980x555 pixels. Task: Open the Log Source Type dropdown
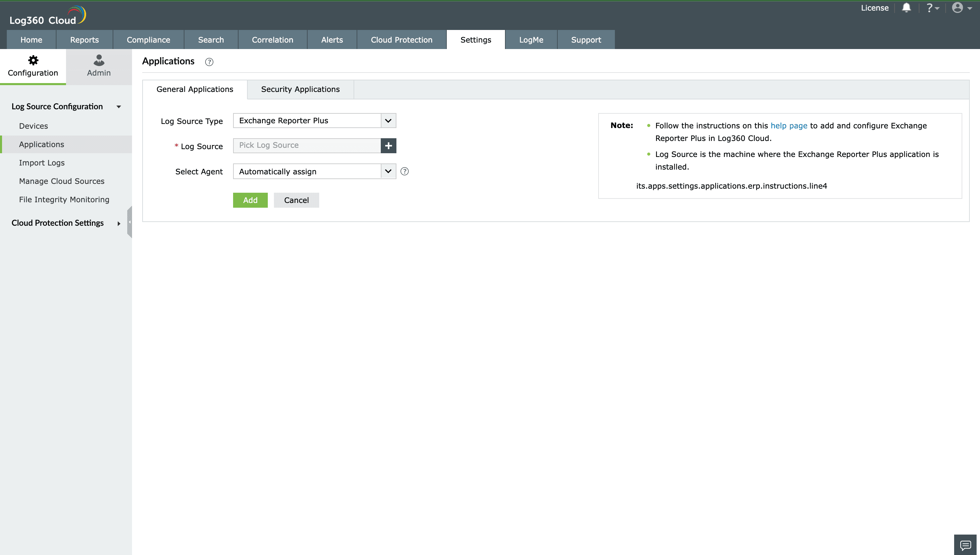point(388,121)
